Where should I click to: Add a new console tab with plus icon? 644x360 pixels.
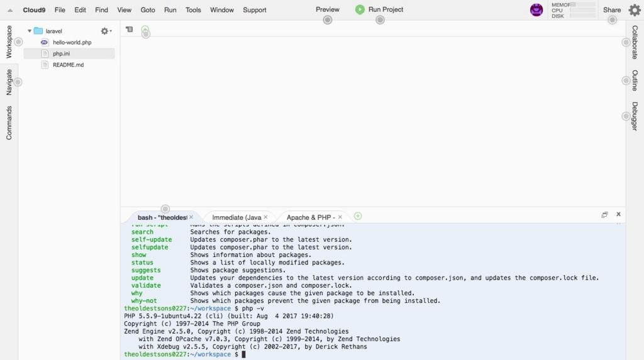tap(358, 216)
